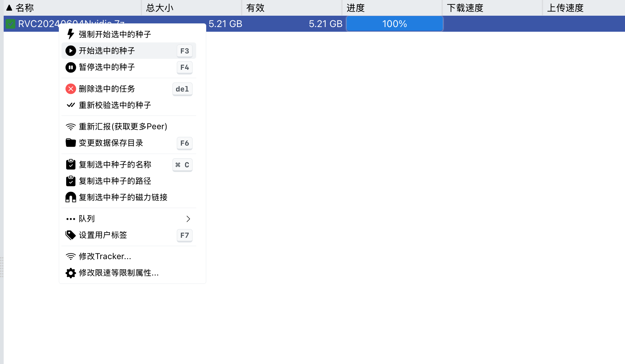The image size is (625, 364).
Task: Click the red X icon to delete tasks
Action: [x=71, y=89]
